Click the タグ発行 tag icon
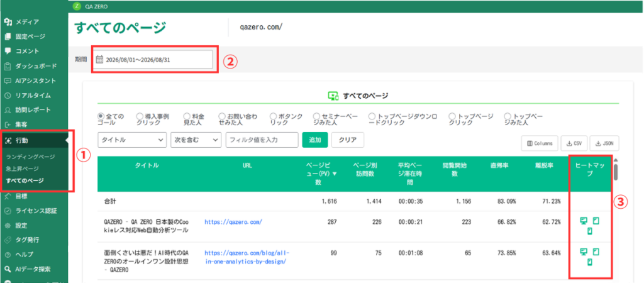 click(8, 240)
